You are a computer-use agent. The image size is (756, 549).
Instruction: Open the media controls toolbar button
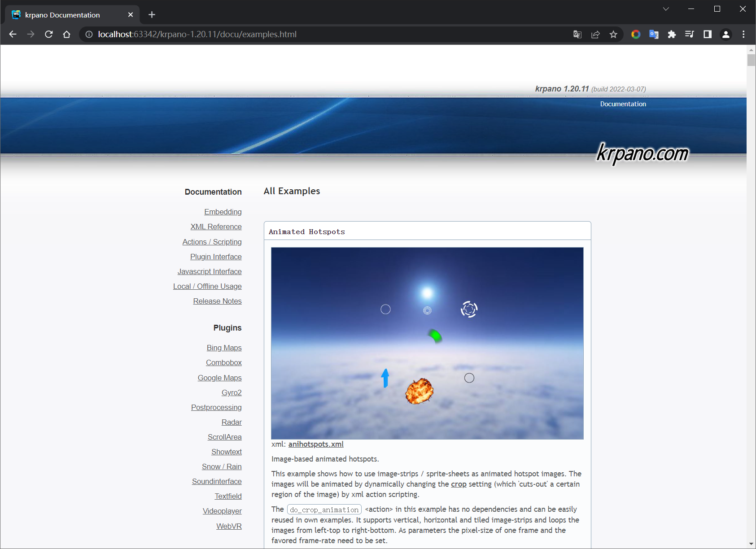coord(690,34)
